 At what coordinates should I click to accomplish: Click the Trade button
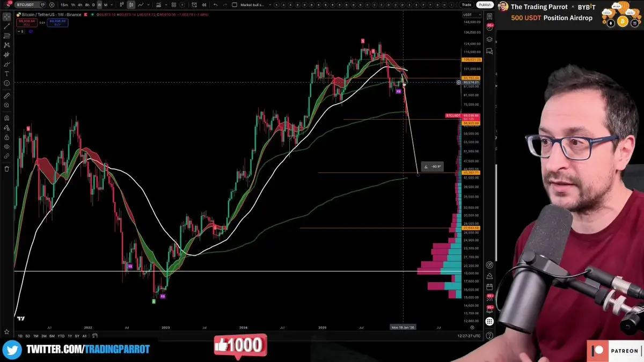[x=466, y=5]
